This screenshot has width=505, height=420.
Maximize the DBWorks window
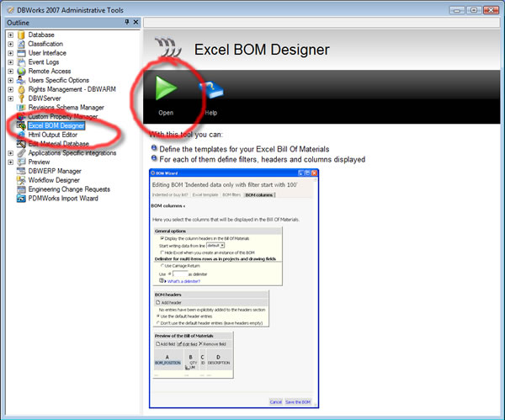tap(474, 10)
